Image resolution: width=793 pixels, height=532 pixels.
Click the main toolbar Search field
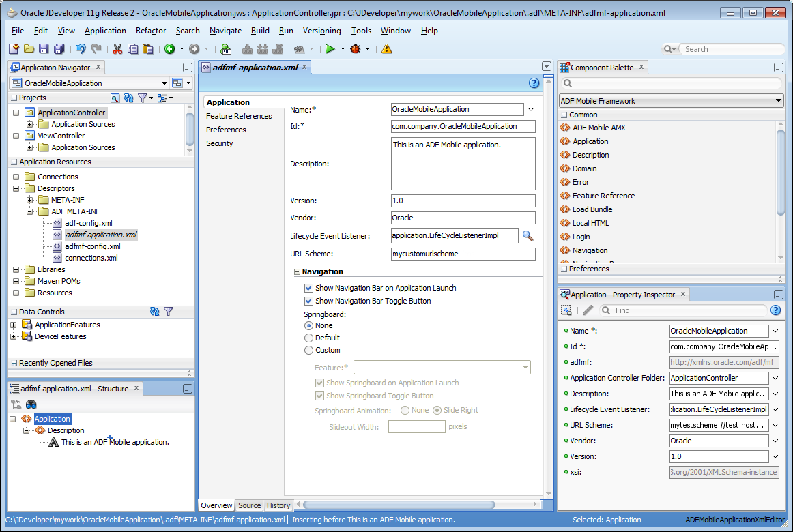730,49
